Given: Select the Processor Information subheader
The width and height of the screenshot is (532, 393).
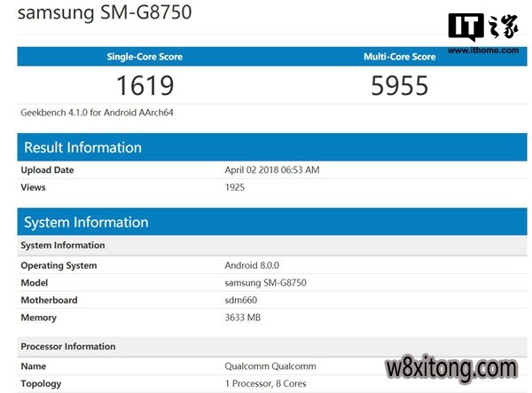Looking at the screenshot, I should click(272, 347).
